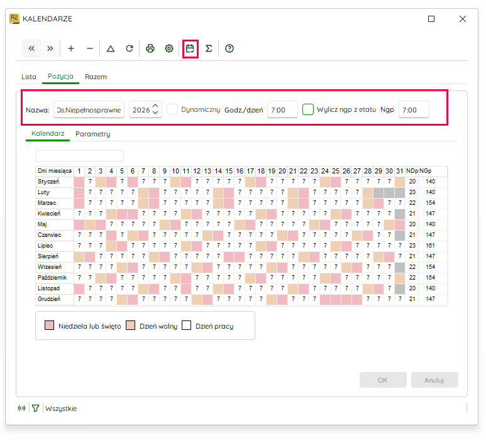The width and height of the screenshot is (486, 448).
Task: Click the Dni miesiąca column header
Action: click(x=55, y=171)
